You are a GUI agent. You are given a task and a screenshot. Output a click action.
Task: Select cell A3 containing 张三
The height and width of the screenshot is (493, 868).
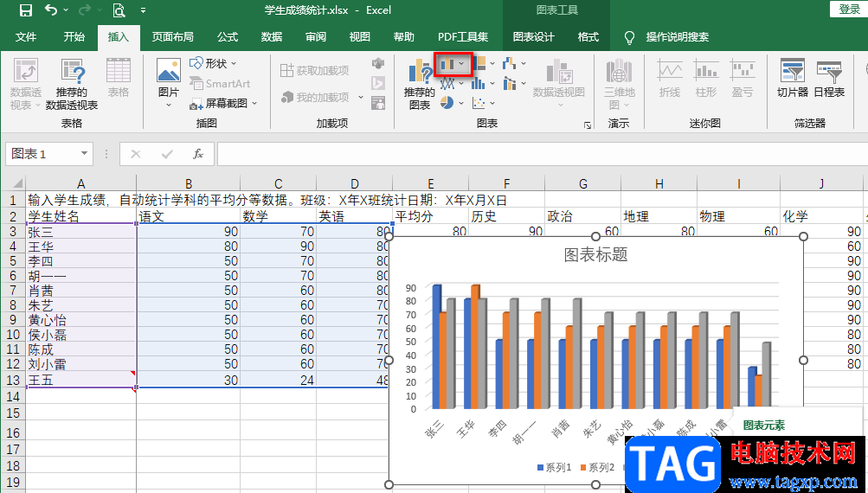point(80,231)
